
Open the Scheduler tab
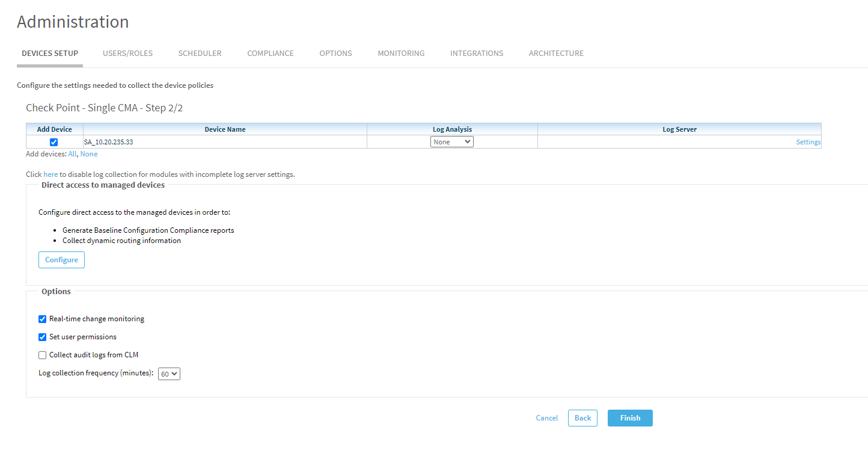tap(200, 54)
